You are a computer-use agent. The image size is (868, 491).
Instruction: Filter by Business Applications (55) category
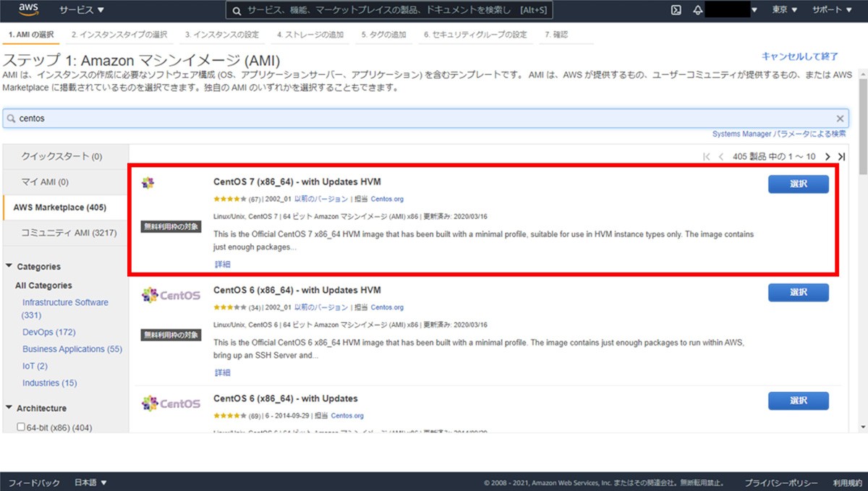[x=72, y=349]
